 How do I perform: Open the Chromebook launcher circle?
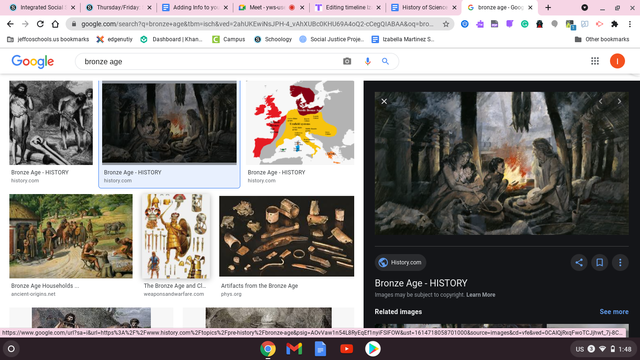[11, 349]
